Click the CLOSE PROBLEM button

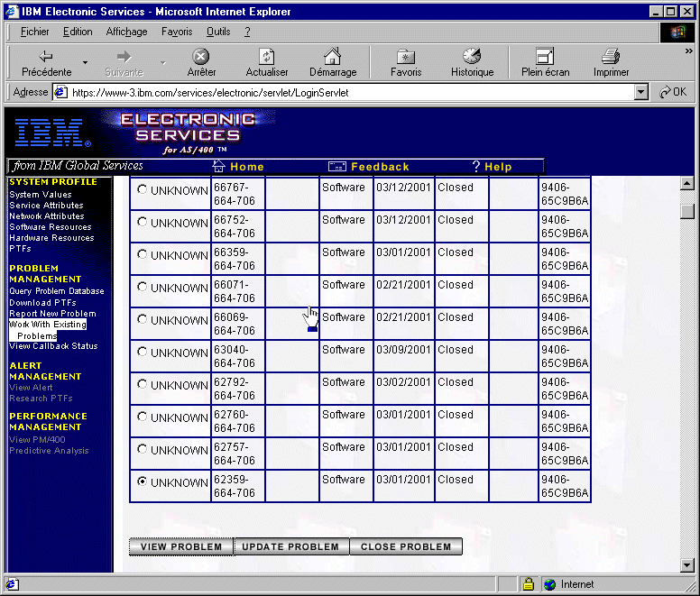(x=406, y=546)
